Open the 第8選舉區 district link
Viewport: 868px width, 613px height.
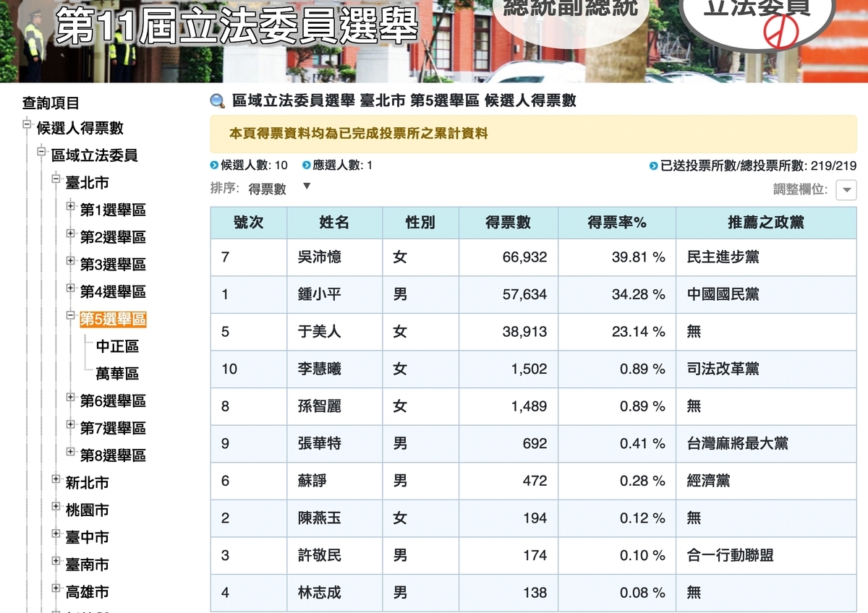click(x=113, y=455)
